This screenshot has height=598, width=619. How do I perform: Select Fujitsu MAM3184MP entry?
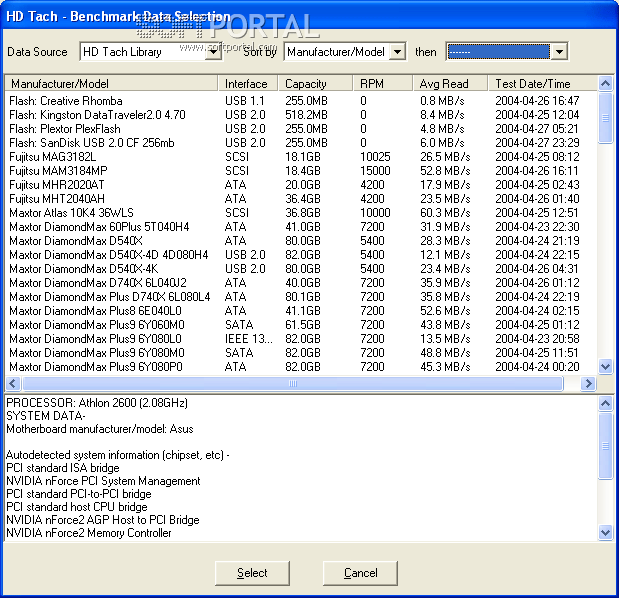coord(301,171)
